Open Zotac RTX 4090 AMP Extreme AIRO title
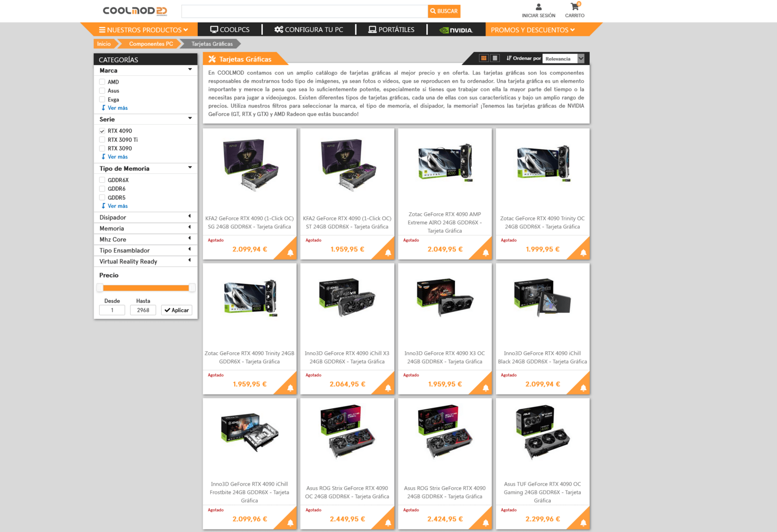This screenshot has width=777, height=532. click(x=445, y=223)
